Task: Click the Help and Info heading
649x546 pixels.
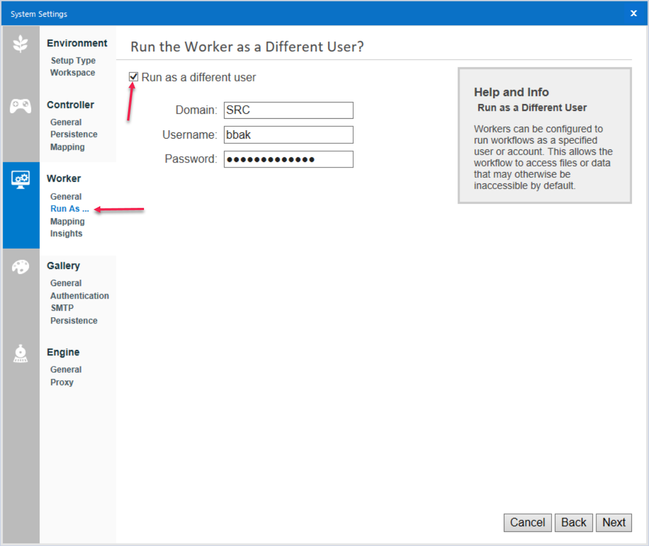Action: (511, 92)
